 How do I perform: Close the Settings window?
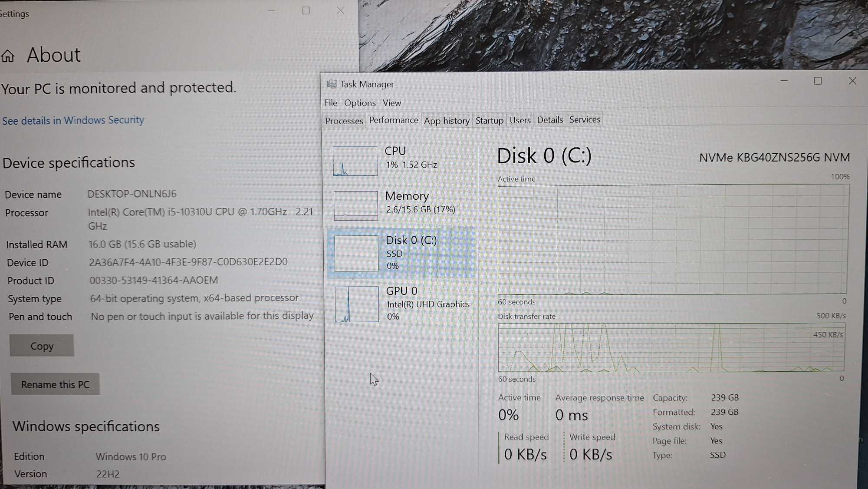[x=340, y=10]
